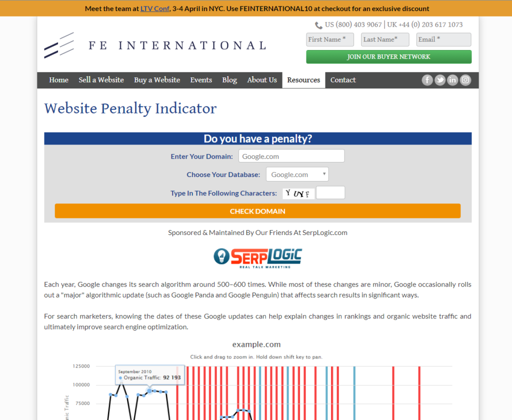Open the Buy a Website menu
512x420 pixels.
157,80
